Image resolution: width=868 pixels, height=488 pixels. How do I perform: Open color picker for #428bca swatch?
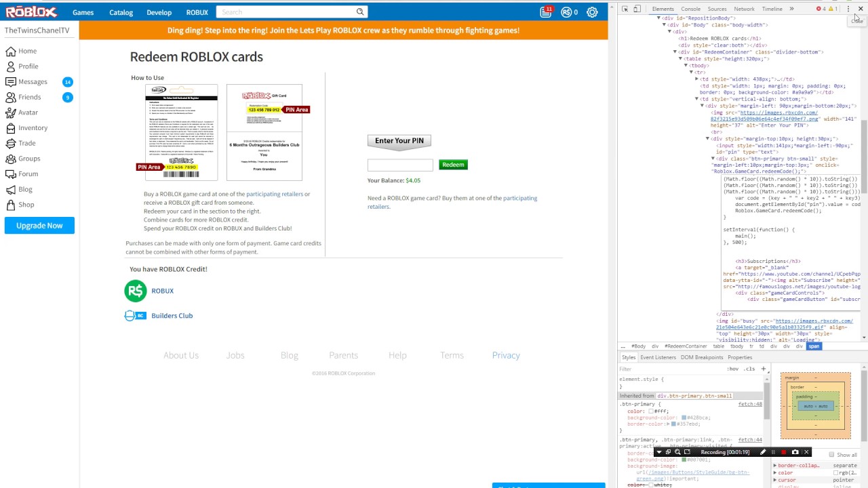684,418
